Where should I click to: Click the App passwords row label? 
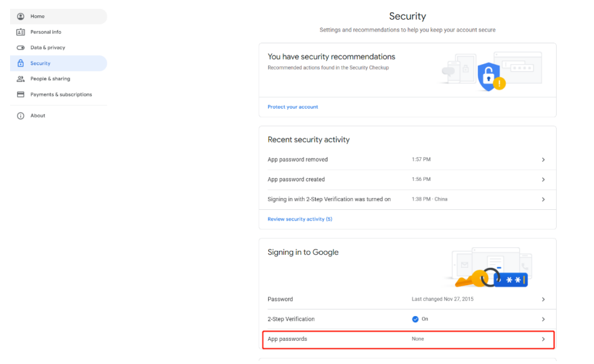(x=287, y=339)
